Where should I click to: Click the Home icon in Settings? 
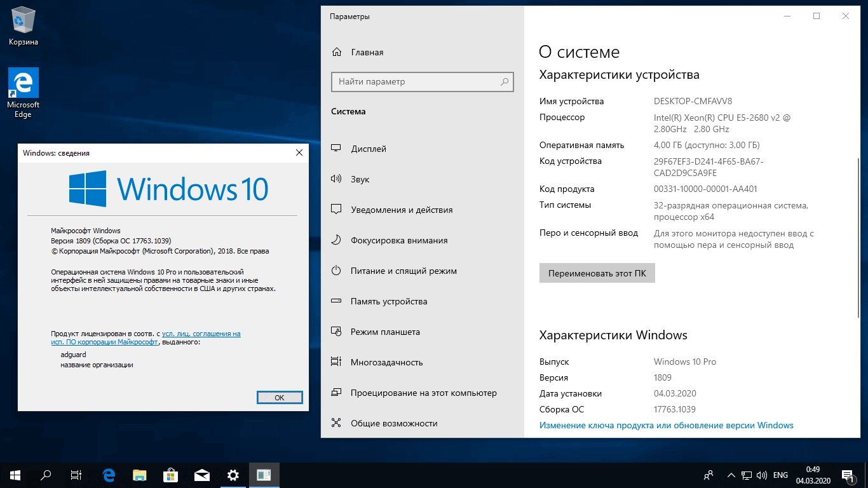337,52
